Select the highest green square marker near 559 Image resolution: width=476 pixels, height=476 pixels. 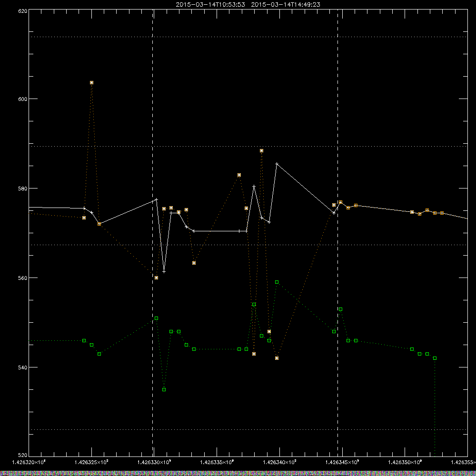pyautogui.click(x=277, y=282)
